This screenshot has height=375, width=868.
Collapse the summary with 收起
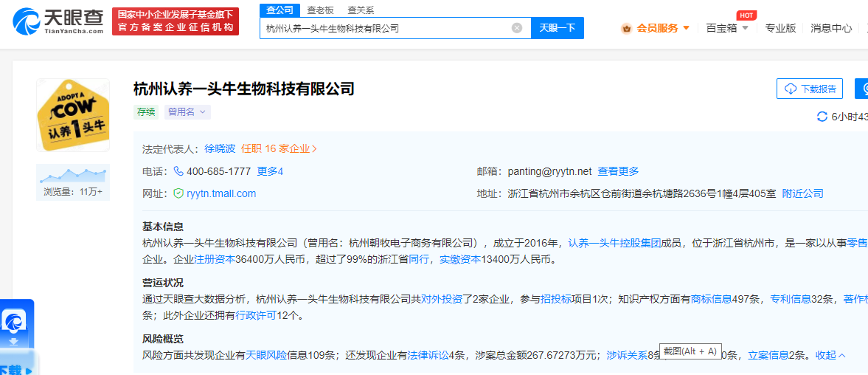coord(830,355)
